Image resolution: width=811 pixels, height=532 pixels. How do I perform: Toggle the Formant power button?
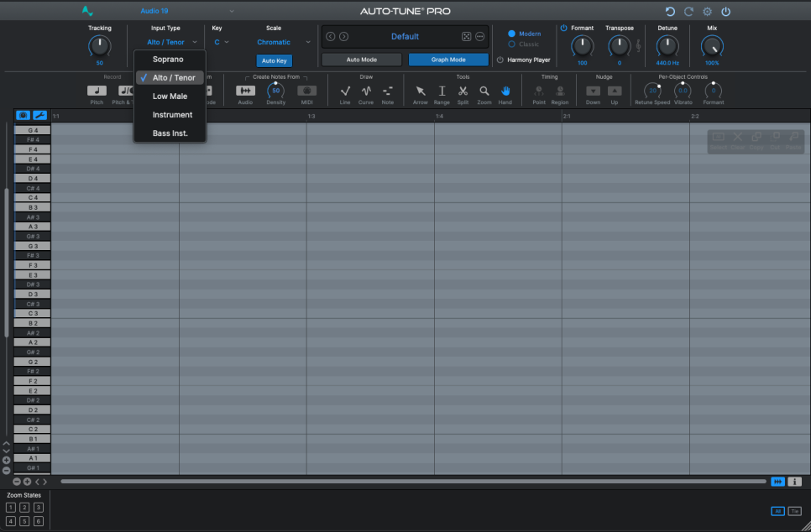pos(564,28)
